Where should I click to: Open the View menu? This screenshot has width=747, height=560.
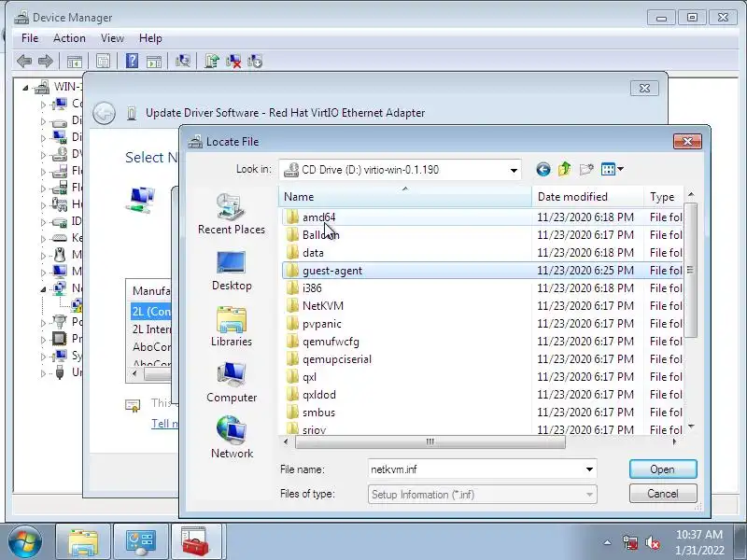pyautogui.click(x=112, y=38)
